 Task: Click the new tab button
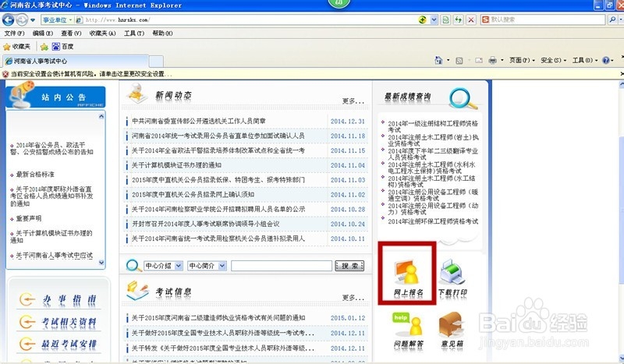point(156,62)
